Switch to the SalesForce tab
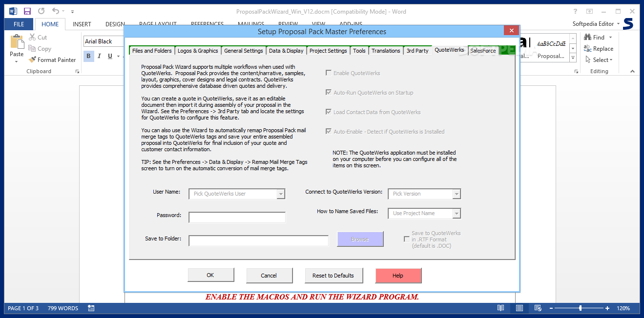The width and height of the screenshot is (644, 318). coord(483,51)
